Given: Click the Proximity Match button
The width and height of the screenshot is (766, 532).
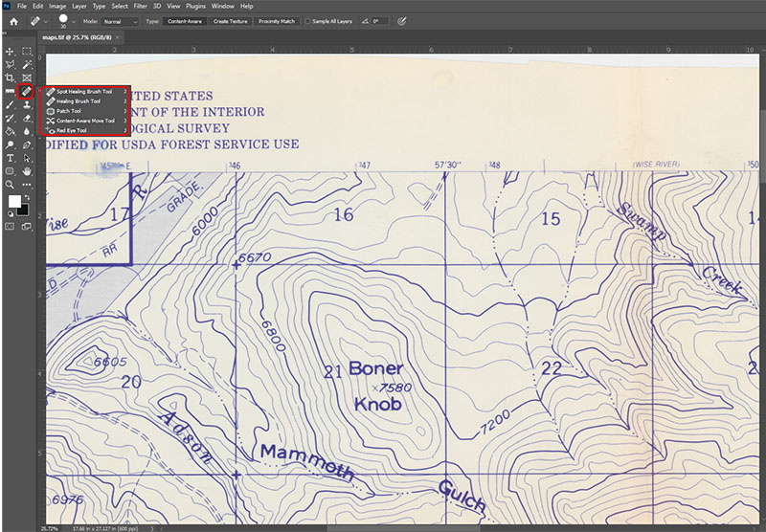Looking at the screenshot, I should (275, 20).
